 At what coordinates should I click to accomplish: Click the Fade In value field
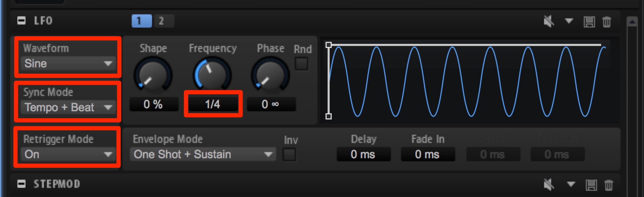428,154
